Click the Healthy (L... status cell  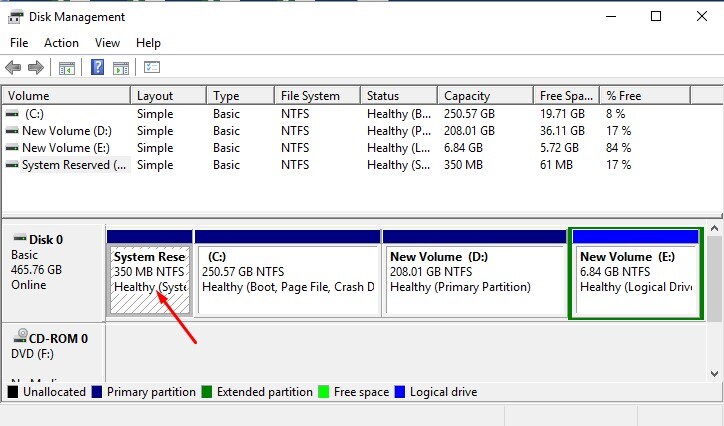point(399,148)
